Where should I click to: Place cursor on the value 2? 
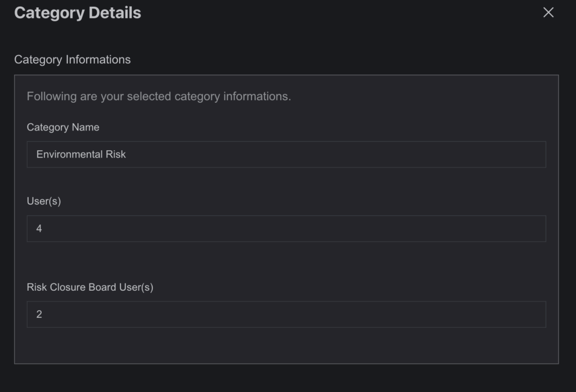(39, 314)
